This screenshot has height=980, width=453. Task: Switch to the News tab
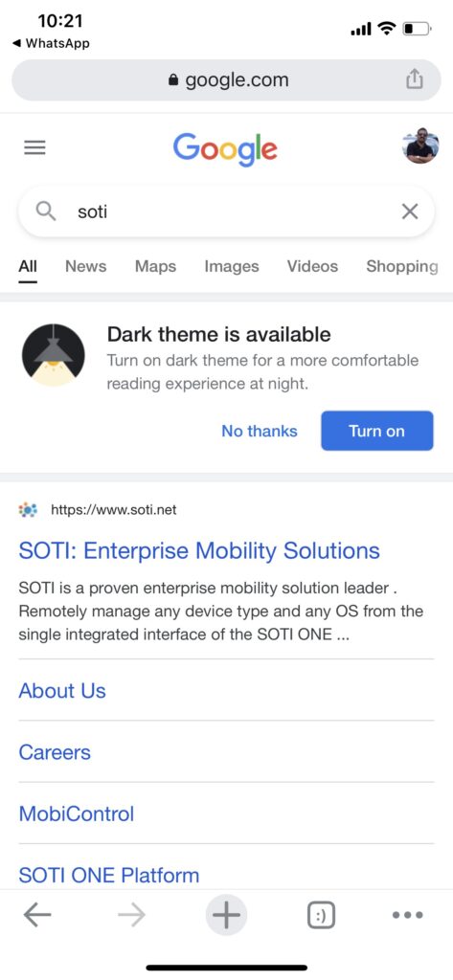pos(86,266)
